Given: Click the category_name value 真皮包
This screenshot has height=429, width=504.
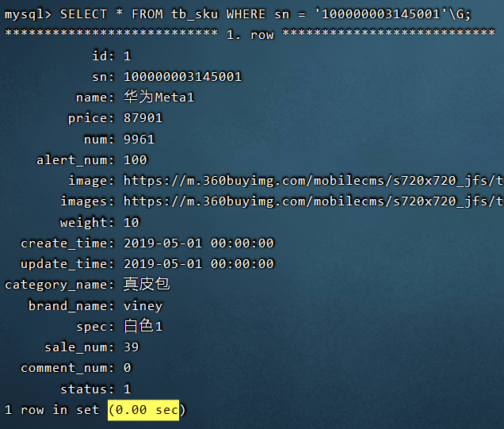Looking at the screenshot, I should point(147,285).
